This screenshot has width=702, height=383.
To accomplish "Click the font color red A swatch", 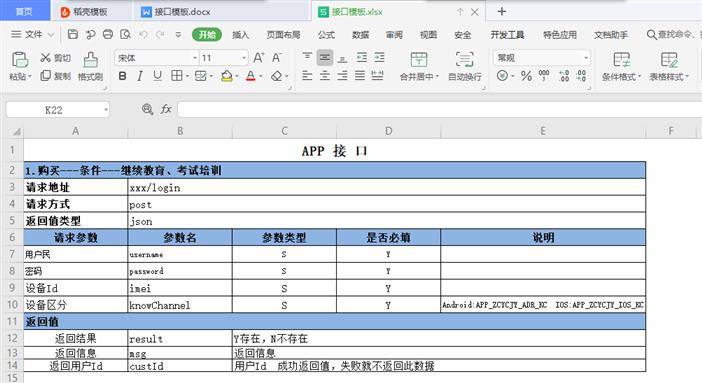I will 251,76.
